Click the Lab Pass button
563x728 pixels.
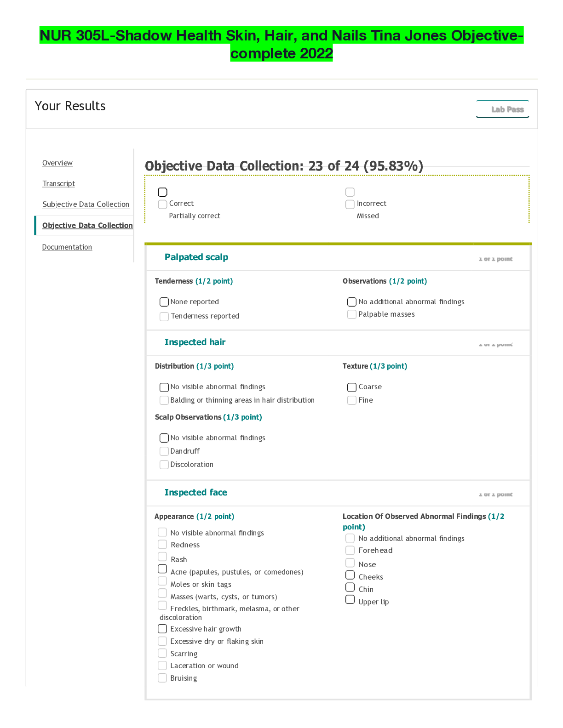502,109
